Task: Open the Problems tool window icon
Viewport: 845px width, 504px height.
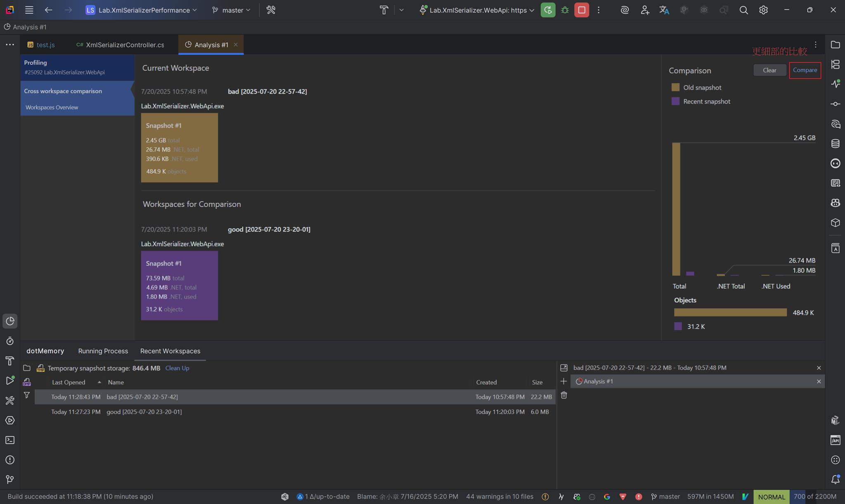Action: point(10,460)
